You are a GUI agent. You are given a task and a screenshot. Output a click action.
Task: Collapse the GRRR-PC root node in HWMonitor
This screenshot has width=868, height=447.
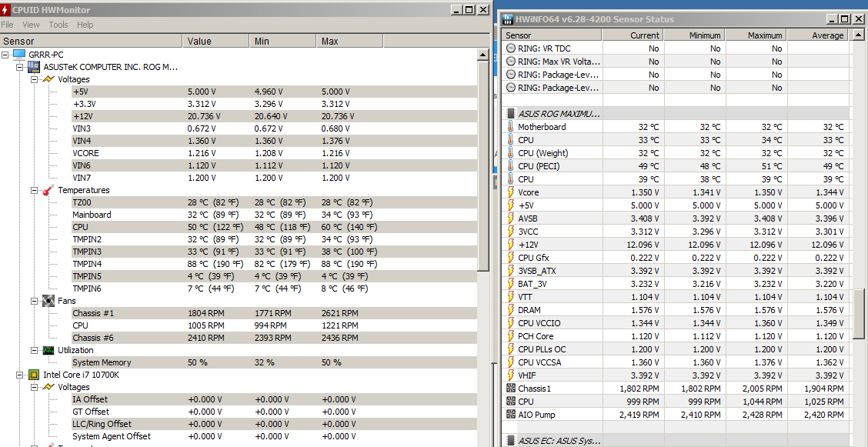pos(5,55)
